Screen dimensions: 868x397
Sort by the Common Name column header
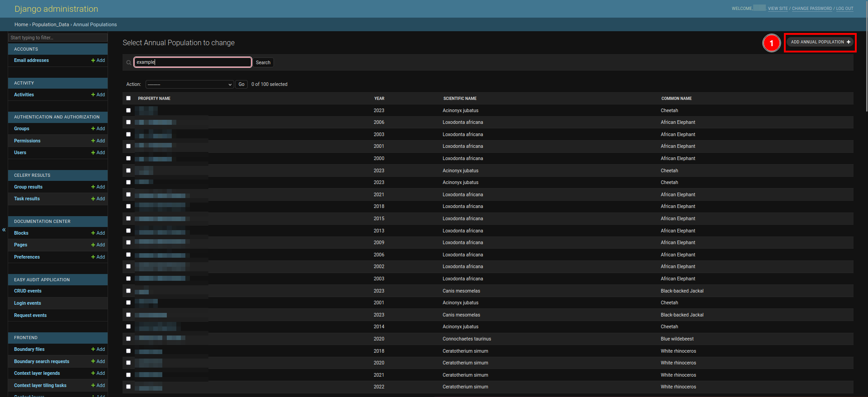tap(676, 98)
